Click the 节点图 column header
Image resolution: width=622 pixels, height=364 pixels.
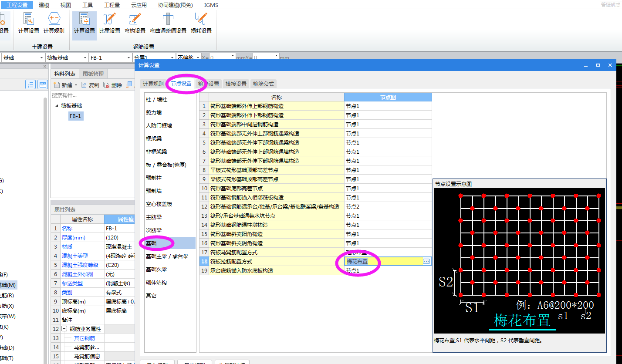click(388, 97)
